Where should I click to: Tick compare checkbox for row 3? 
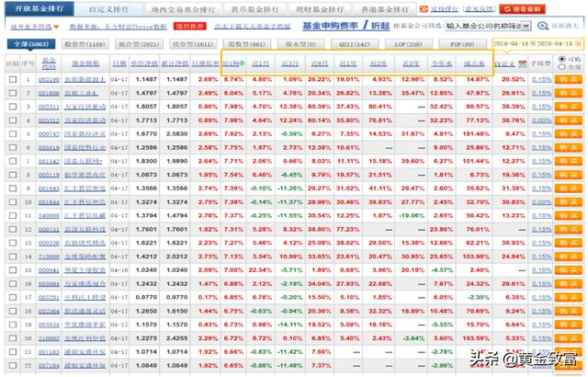(13, 107)
